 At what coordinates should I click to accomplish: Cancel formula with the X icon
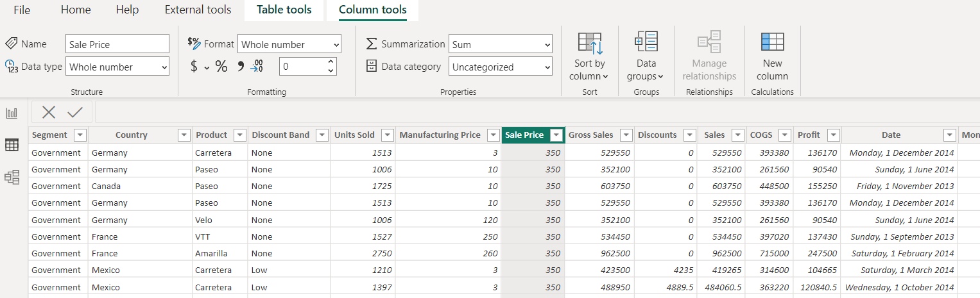pyautogui.click(x=49, y=112)
